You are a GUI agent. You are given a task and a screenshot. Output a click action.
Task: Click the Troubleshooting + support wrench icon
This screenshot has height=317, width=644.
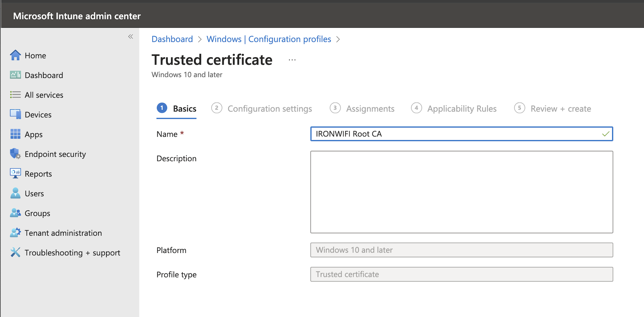(16, 253)
